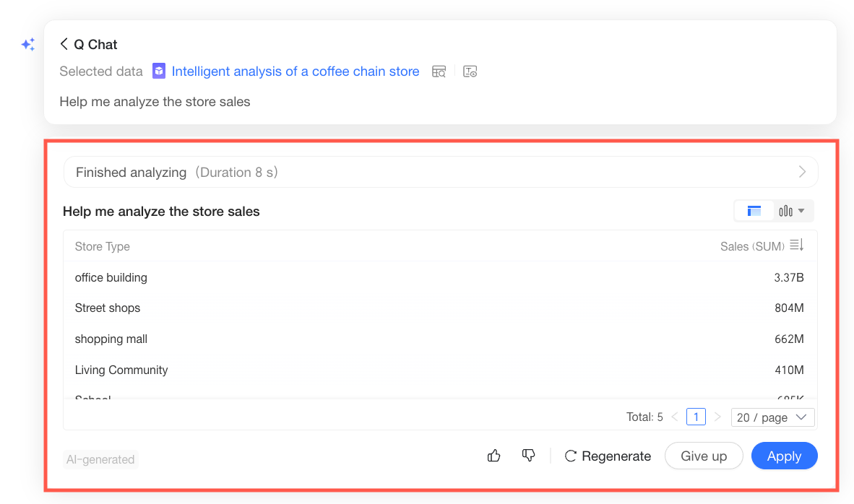
Task: Click the data table preview icon
Action: [x=439, y=71]
